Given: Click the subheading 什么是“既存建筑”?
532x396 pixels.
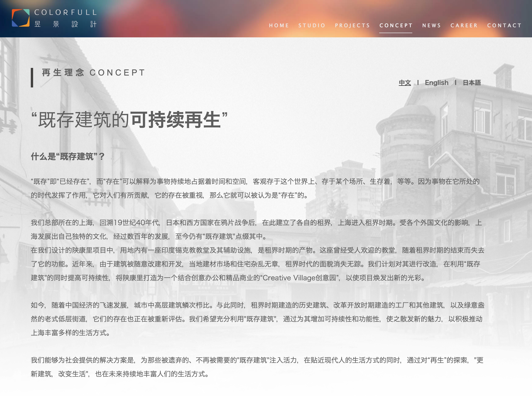Looking at the screenshot, I should [68, 157].
